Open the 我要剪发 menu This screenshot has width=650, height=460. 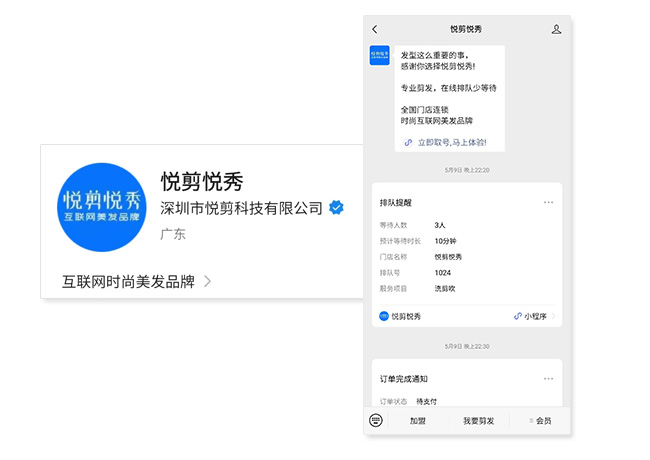point(478,421)
